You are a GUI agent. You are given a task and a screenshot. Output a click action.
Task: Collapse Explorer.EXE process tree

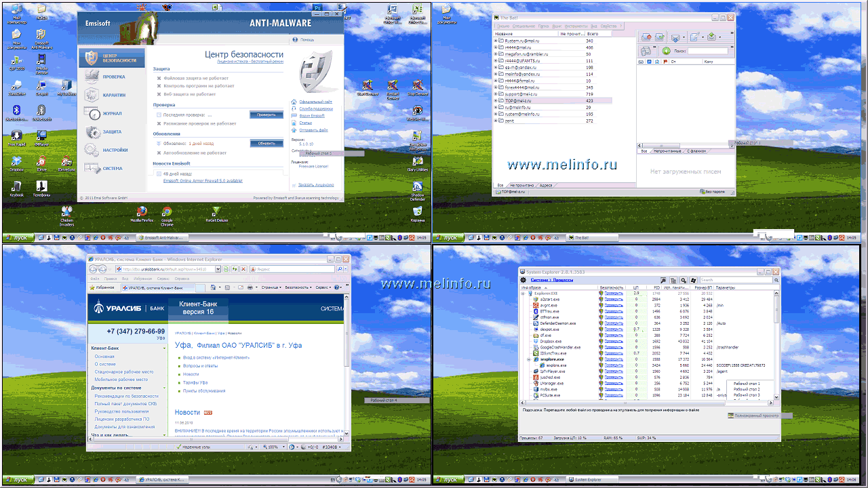pos(524,293)
